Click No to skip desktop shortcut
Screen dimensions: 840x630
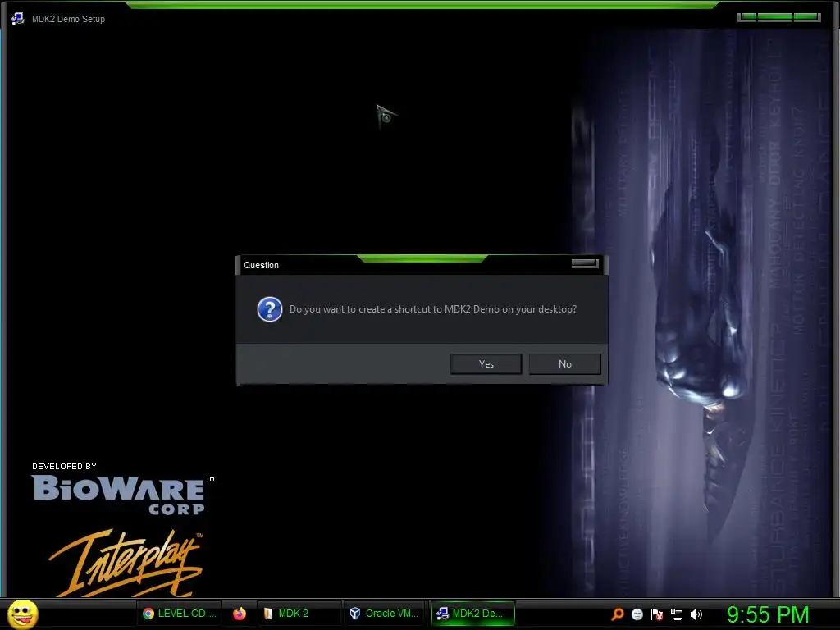pyautogui.click(x=564, y=363)
